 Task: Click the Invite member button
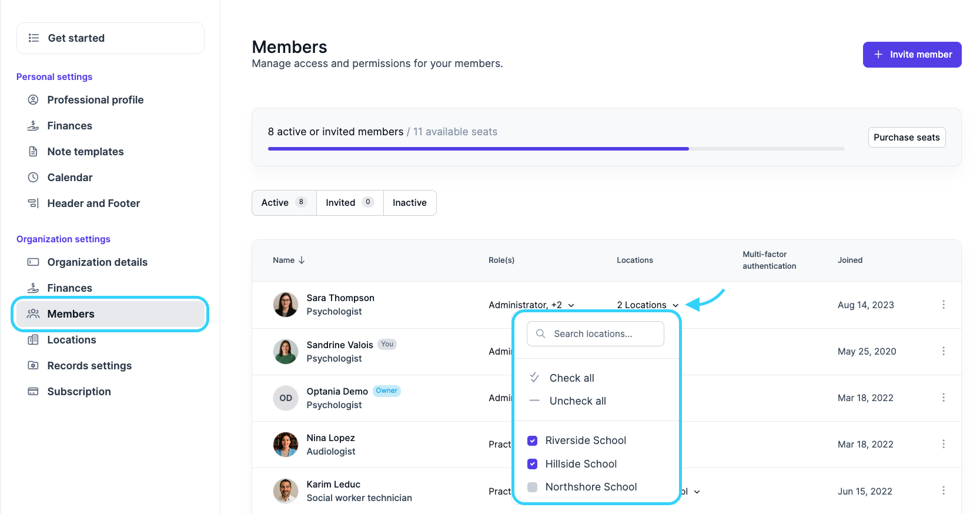point(912,55)
